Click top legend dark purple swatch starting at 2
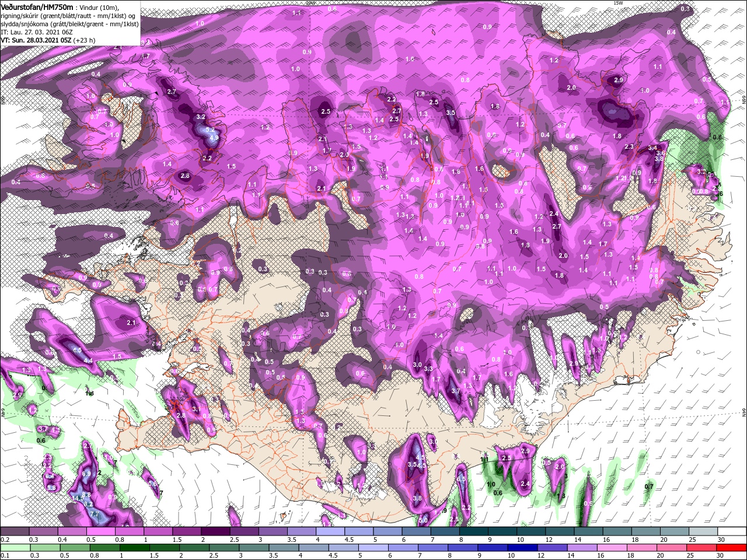The height and width of the screenshot is (560, 747). [215, 532]
